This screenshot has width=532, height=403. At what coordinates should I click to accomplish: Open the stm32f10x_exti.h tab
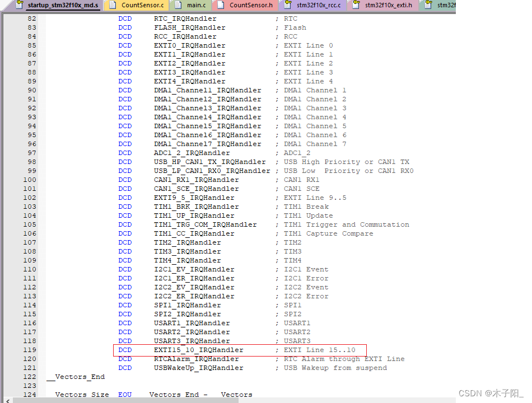point(383,5)
